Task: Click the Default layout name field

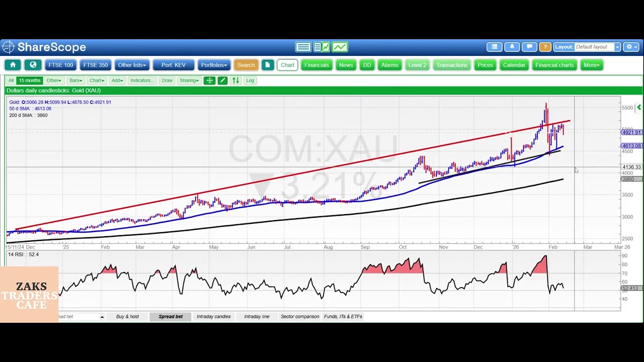Action: 594,47
